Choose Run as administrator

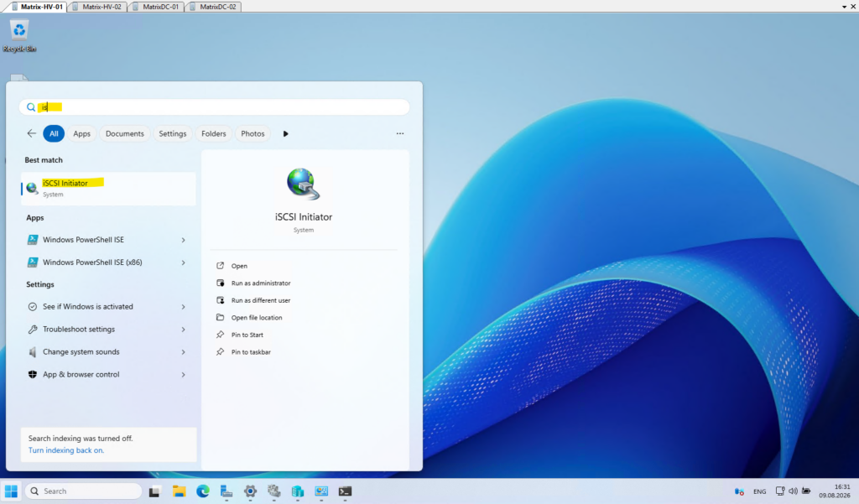tap(261, 283)
